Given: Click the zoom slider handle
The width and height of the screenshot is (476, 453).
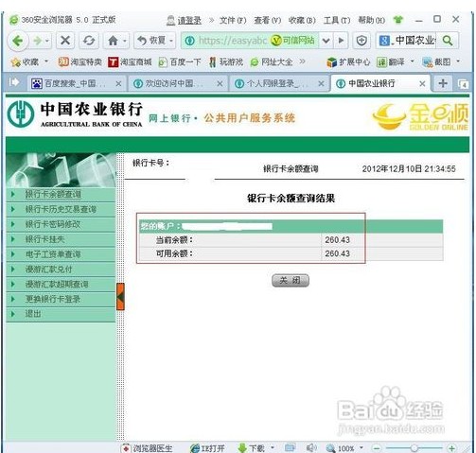Looking at the screenshot, I should point(414,448).
